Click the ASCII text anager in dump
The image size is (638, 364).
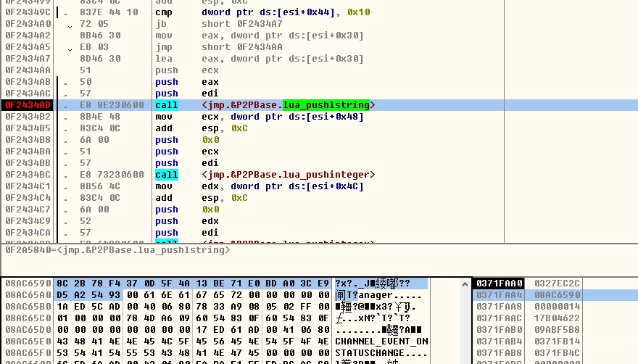376,295
